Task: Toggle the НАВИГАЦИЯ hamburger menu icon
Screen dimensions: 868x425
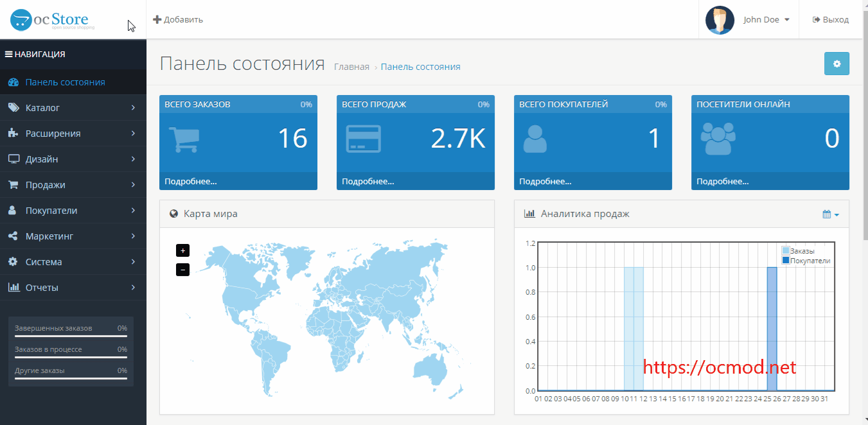Action: coord(9,55)
